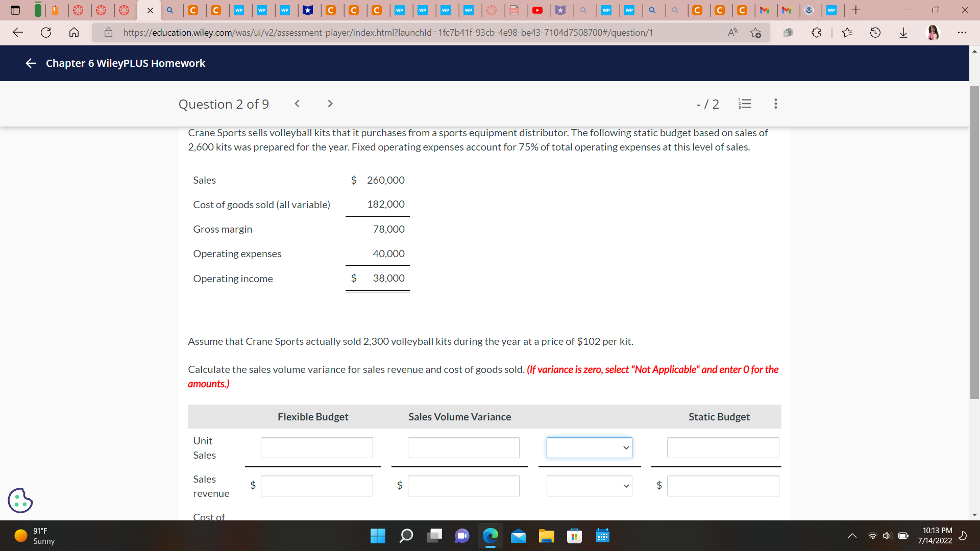
Task: Open File Explorer from the taskbar
Action: tap(546, 536)
